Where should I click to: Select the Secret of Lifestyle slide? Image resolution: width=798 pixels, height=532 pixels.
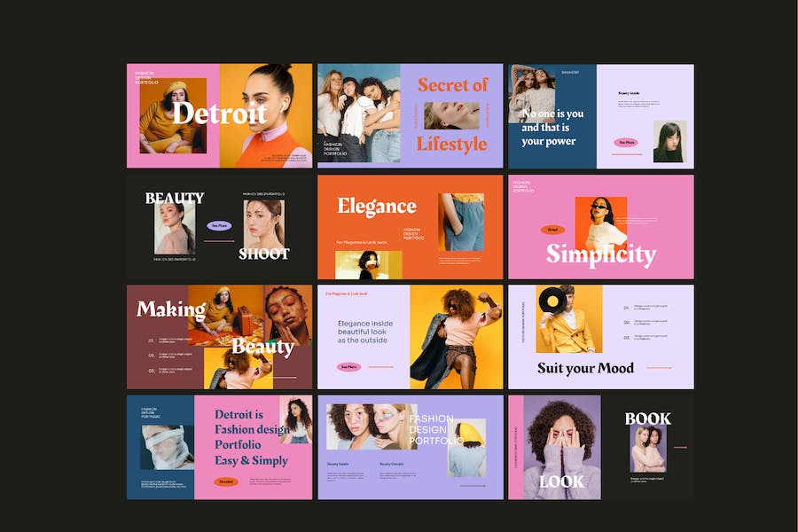(x=411, y=115)
